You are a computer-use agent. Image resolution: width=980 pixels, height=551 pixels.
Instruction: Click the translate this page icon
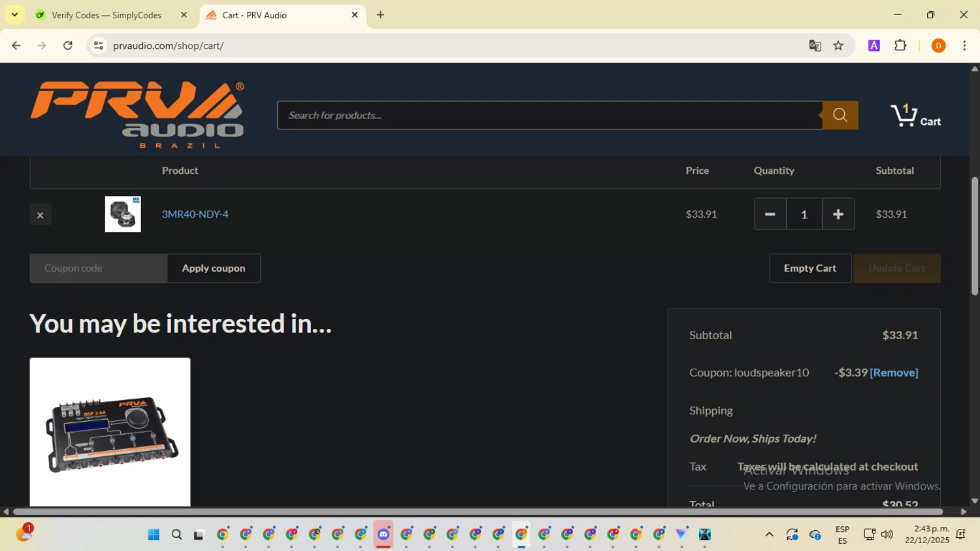815,46
